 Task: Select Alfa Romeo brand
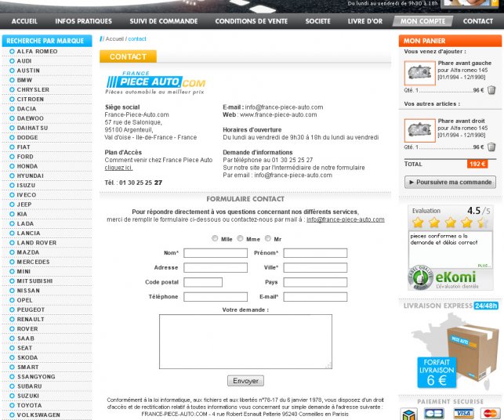(x=37, y=52)
